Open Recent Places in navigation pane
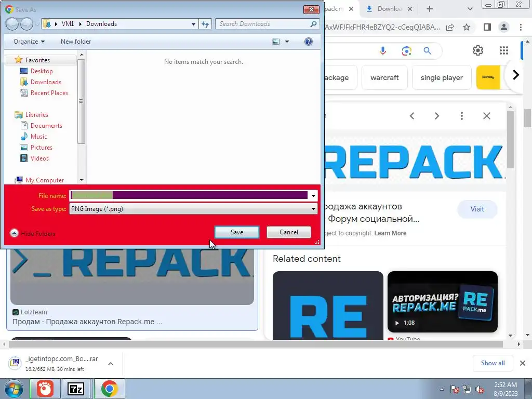Image resolution: width=532 pixels, height=399 pixels. (x=49, y=92)
